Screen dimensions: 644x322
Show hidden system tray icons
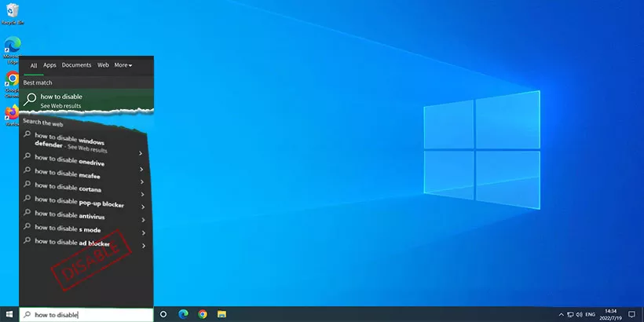(562, 315)
